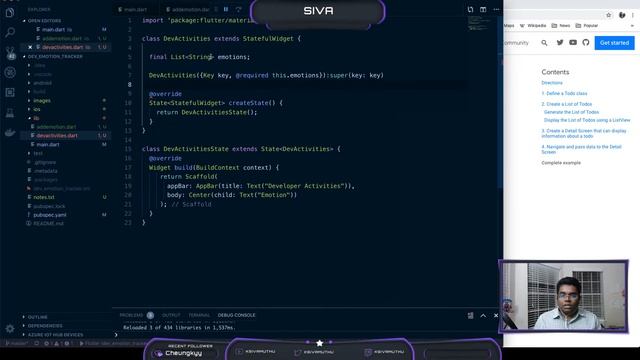Maximize the bottom panel with the chevron-up icon
The height and width of the screenshot is (360, 640).
pyautogui.click(x=483, y=316)
